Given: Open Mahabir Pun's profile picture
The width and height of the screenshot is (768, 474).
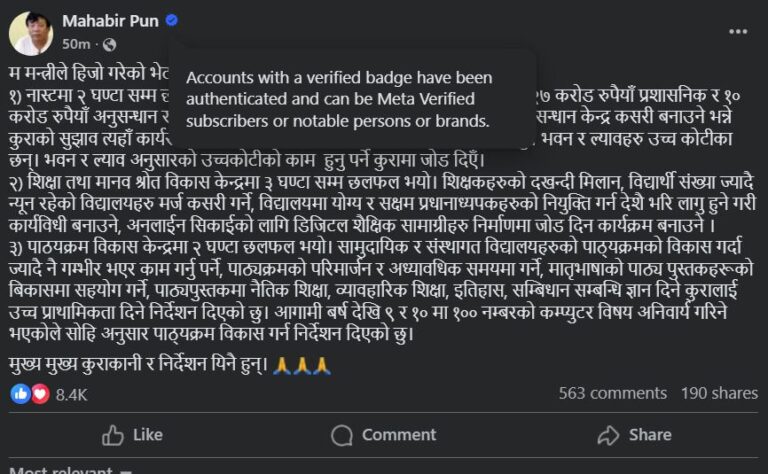Looking at the screenshot, I should click(x=31, y=32).
